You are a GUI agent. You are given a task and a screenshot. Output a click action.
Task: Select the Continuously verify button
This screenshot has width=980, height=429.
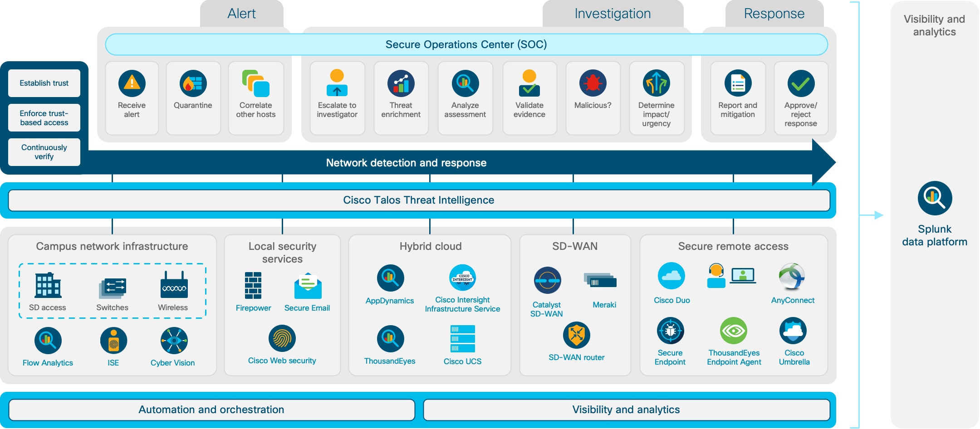(44, 152)
